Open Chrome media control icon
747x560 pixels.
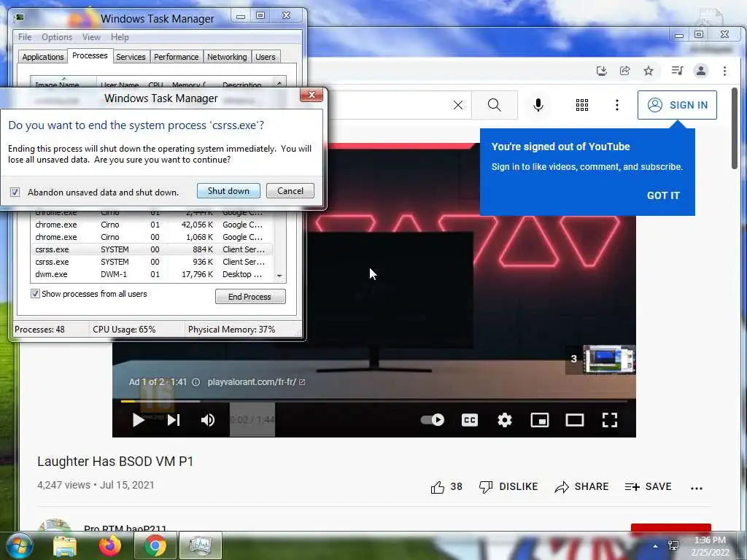click(x=677, y=71)
